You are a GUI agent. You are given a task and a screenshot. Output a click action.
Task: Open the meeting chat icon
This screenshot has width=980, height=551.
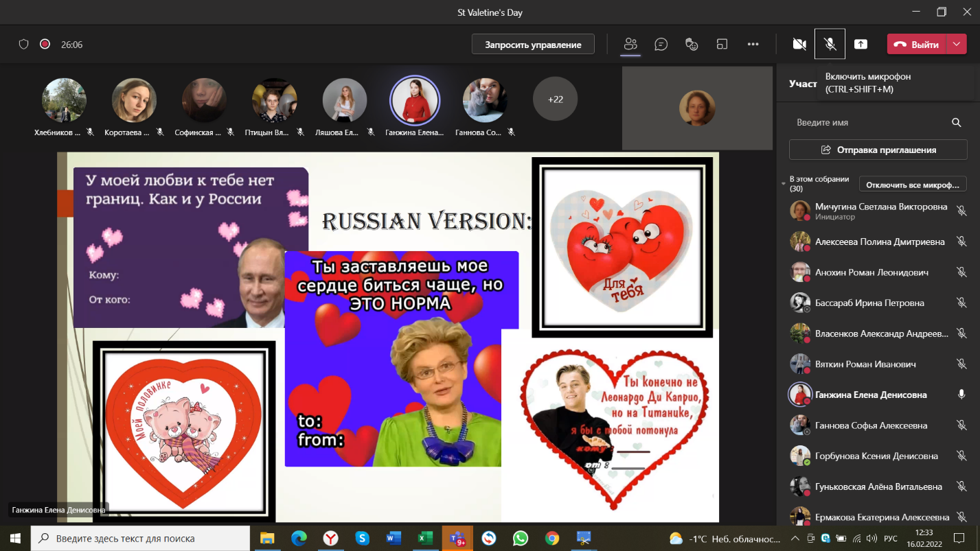tap(660, 43)
